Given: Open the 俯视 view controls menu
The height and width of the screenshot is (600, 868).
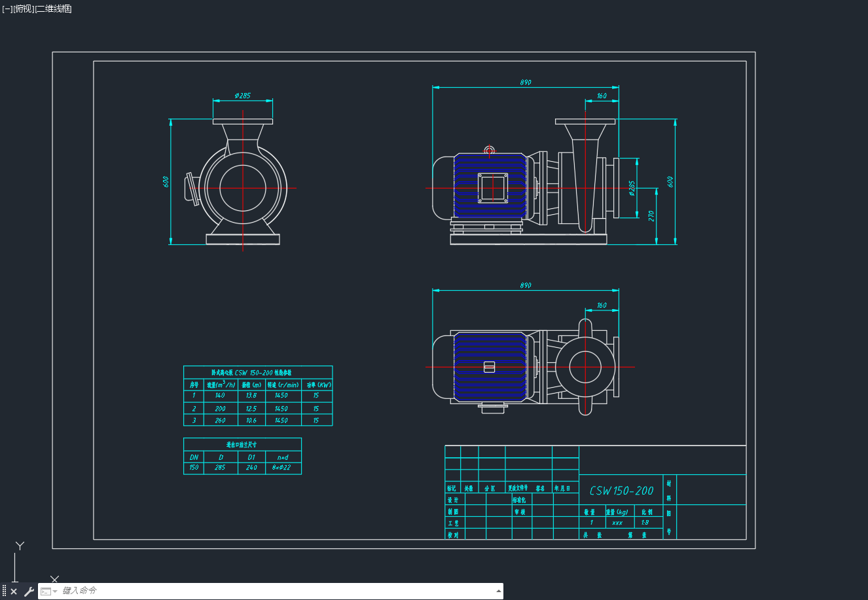Looking at the screenshot, I should (23, 9).
